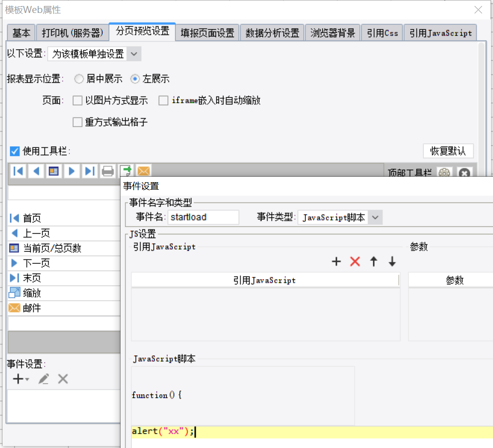Select 邮件 item in toolbar list
This screenshot has height=448, width=493.
64,308
